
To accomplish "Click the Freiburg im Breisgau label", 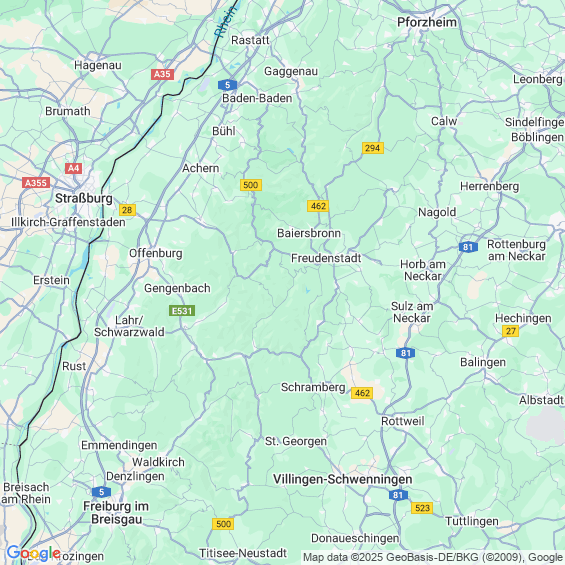I will point(116,513).
